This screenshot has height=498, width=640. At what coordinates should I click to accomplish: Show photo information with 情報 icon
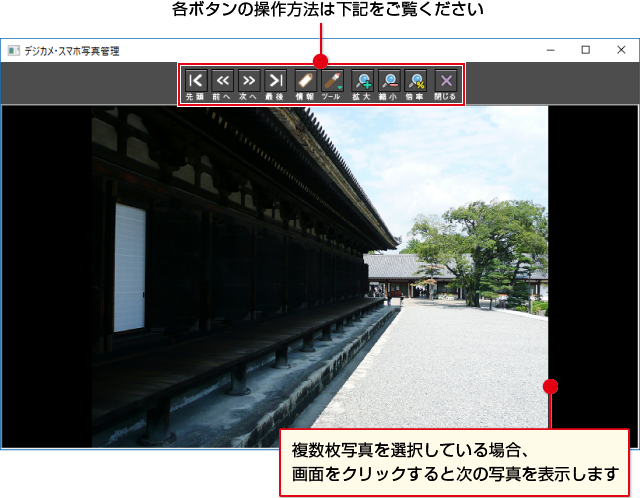click(x=305, y=83)
